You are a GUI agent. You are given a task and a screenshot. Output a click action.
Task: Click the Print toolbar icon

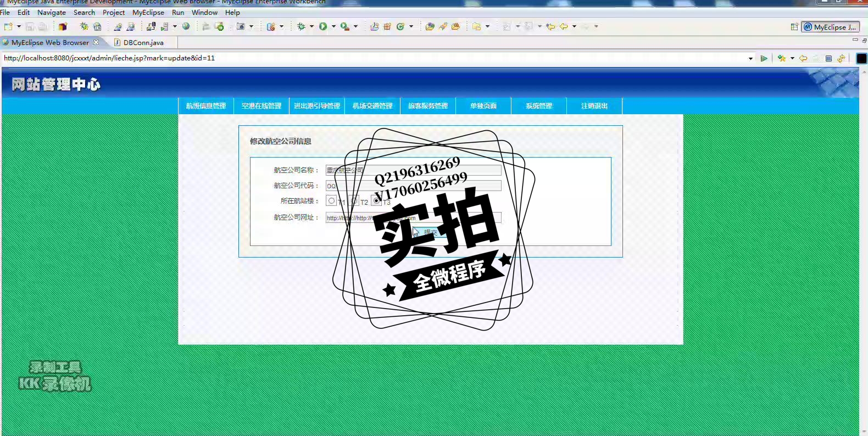[42, 26]
